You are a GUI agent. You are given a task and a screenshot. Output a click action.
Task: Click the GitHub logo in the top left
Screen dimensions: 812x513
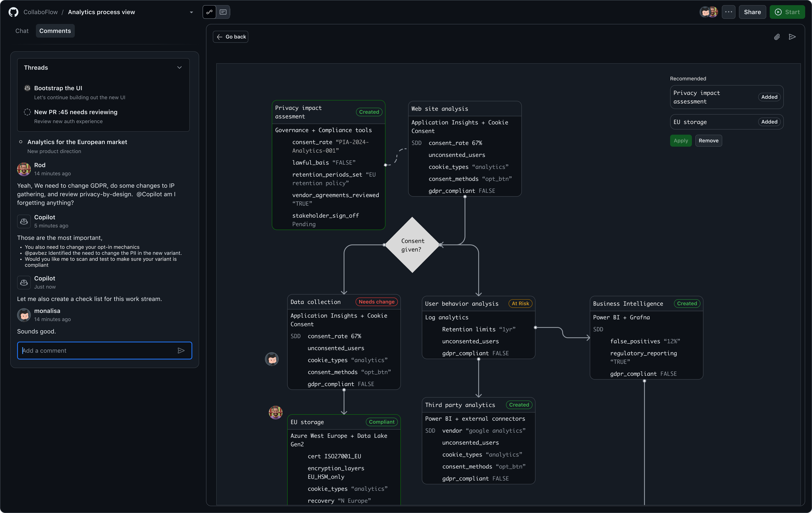pos(13,12)
